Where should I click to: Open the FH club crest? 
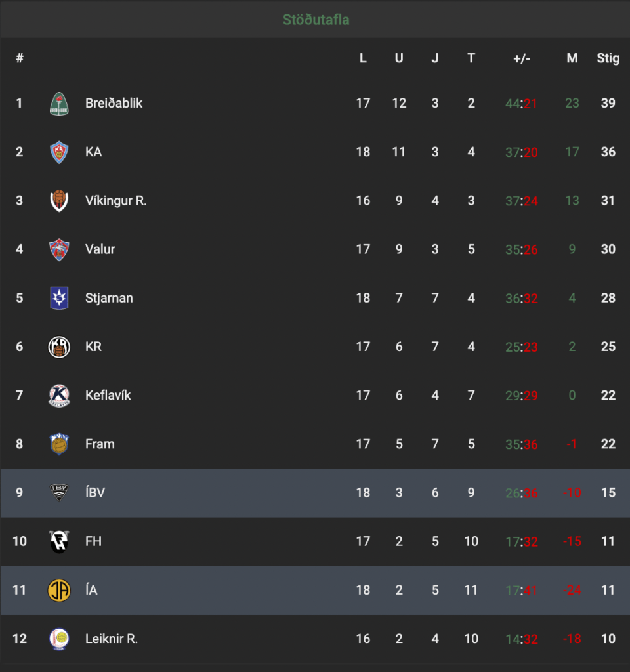click(x=59, y=541)
